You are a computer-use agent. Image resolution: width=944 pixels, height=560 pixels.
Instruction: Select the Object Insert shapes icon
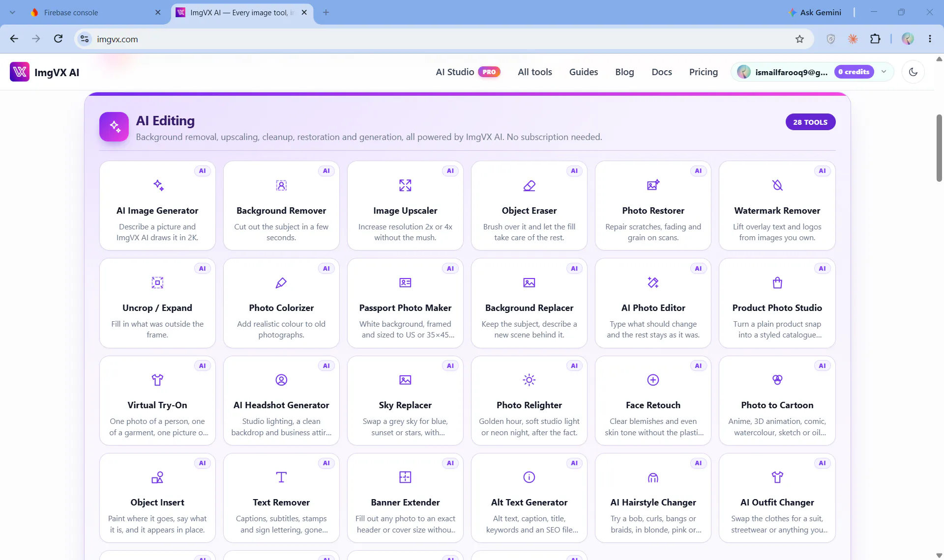[158, 477]
